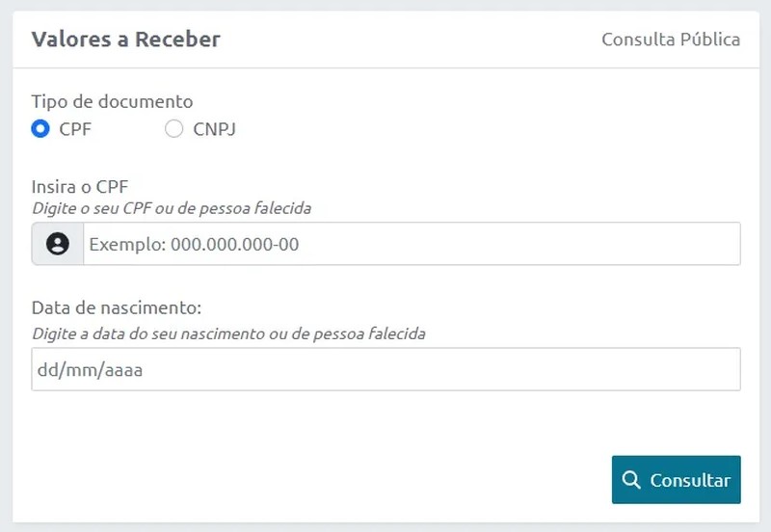Viewport: 771px width, 532px height.
Task: Click the dd/mm/aaaa placeholder text
Action: pos(90,370)
